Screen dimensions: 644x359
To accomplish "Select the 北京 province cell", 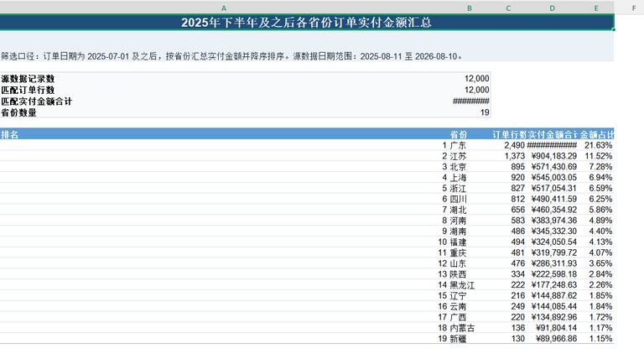I will click(470, 167).
